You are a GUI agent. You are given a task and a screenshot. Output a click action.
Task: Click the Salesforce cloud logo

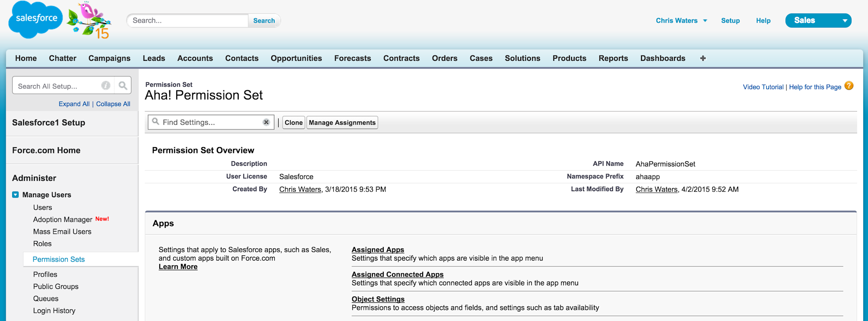[x=36, y=20]
